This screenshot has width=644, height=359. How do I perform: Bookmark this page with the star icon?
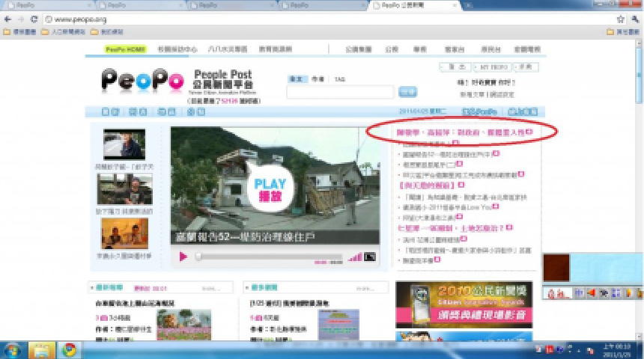pos(621,19)
